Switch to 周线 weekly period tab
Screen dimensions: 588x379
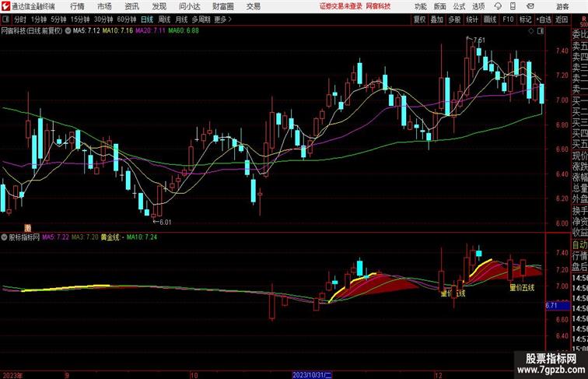coord(164,19)
